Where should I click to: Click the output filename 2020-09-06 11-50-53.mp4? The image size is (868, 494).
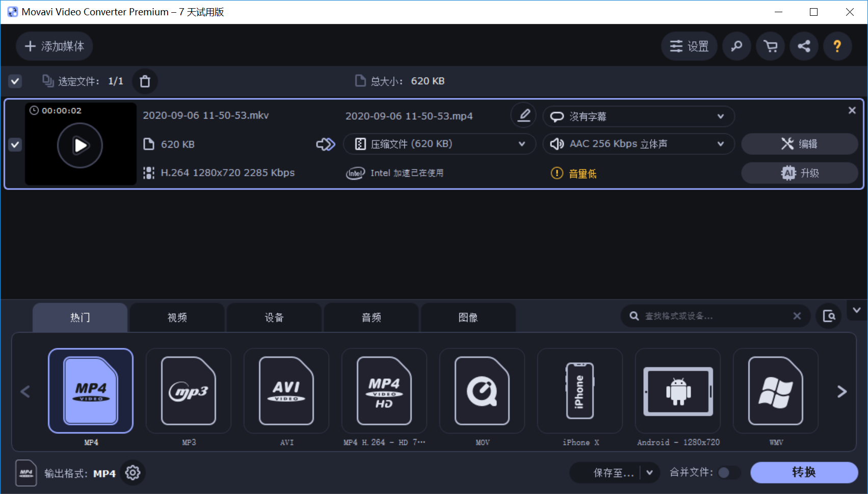coord(409,116)
